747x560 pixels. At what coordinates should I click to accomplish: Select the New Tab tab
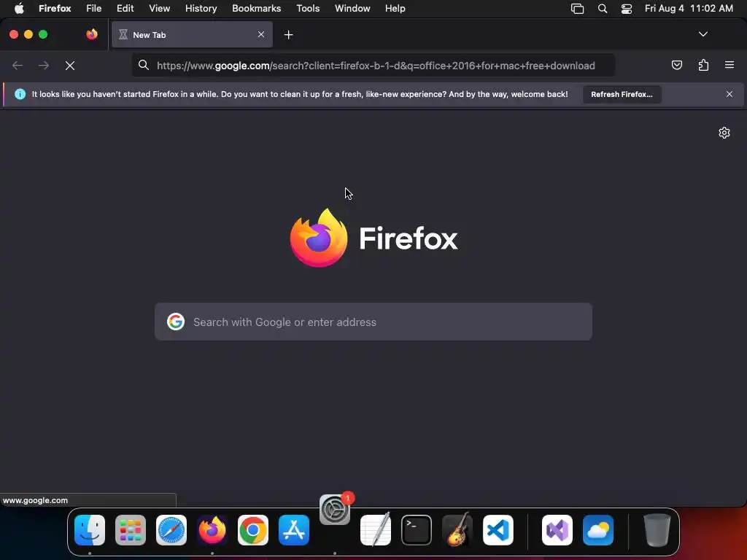pos(192,34)
